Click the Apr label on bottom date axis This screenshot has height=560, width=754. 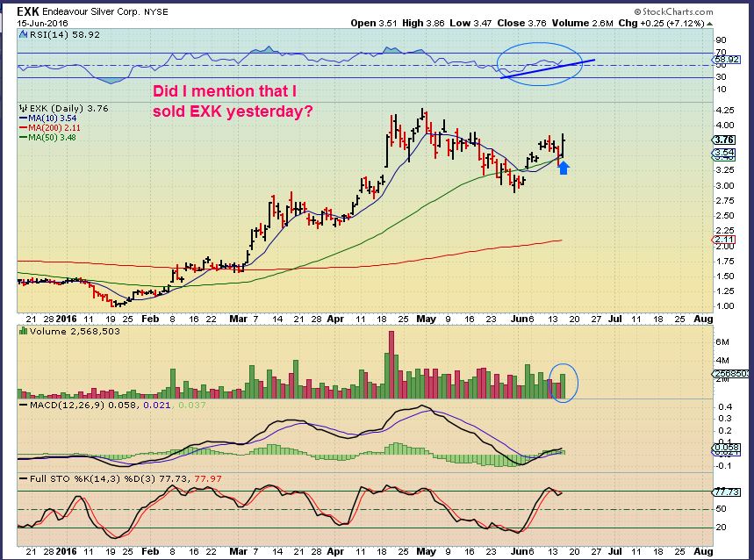[335, 551]
